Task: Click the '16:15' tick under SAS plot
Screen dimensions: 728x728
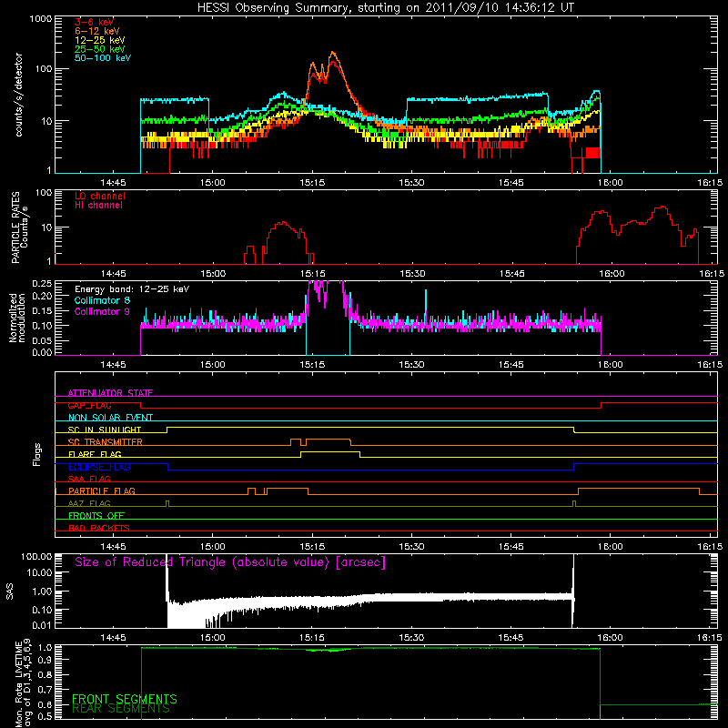Action: coord(711,638)
